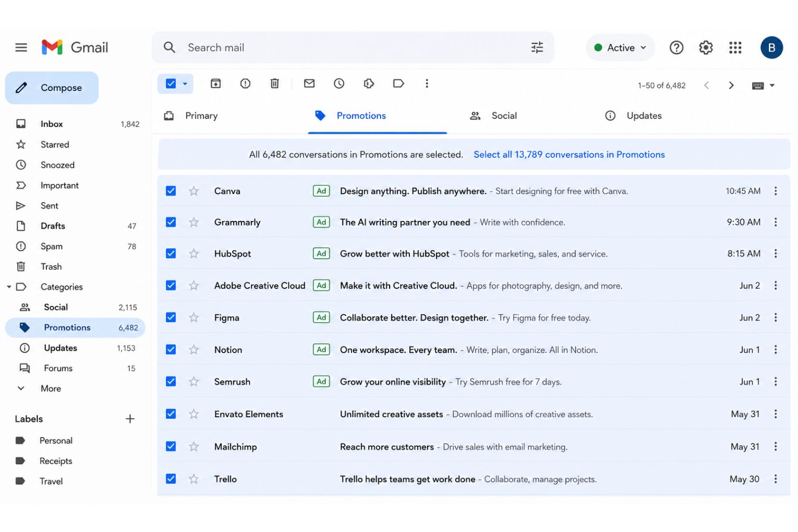
Task: Switch to the Promotions tab
Action: tap(377, 116)
